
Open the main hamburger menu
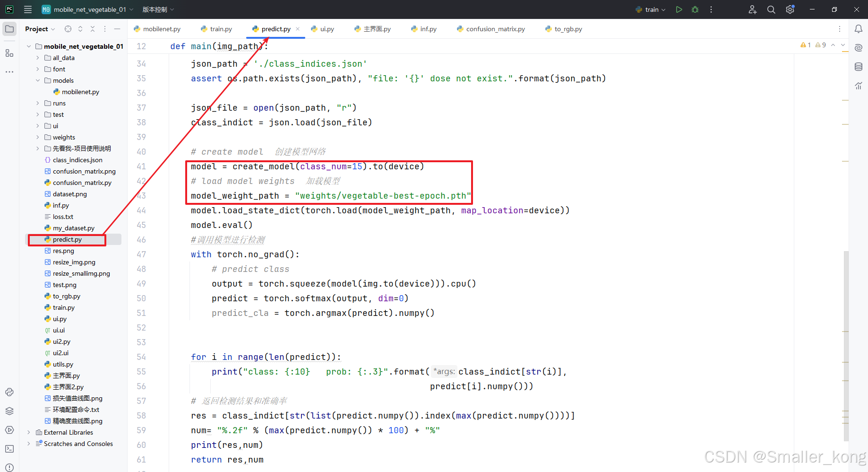pos(28,9)
